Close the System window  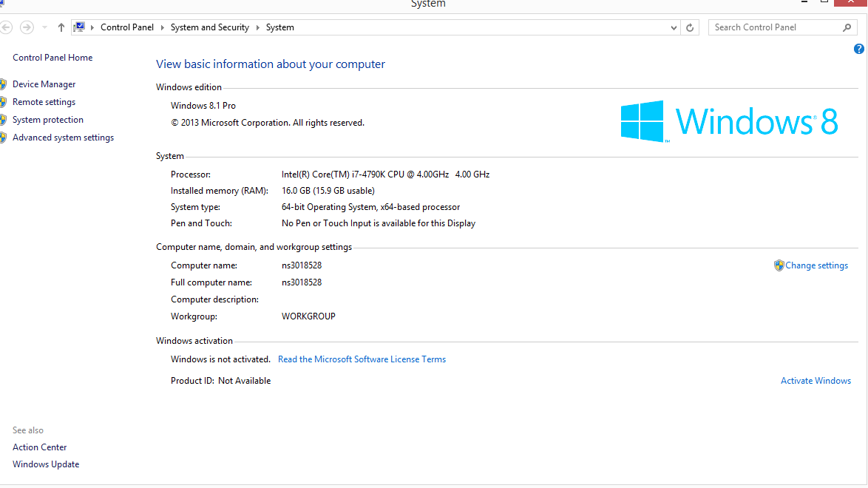[851, 3]
